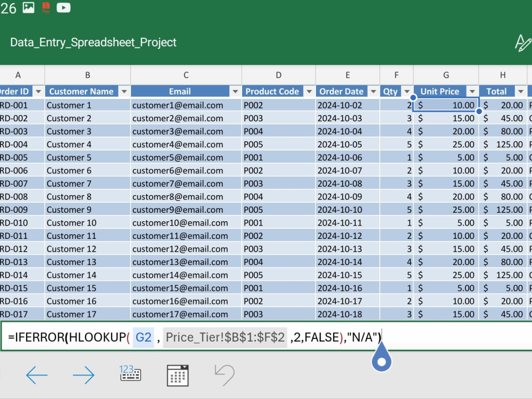Select cell 2024-10-15
Image resolution: width=532 pixels, height=399 pixels.
[348, 275]
